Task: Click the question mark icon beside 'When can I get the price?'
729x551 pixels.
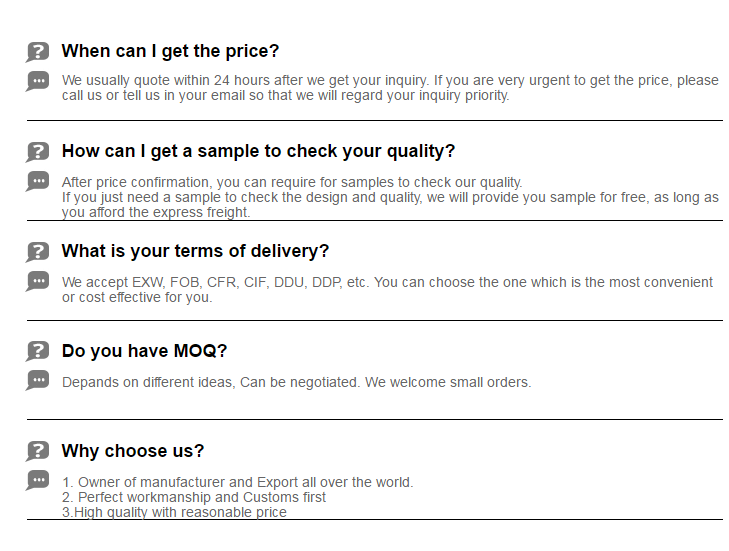Action: pyautogui.click(x=37, y=52)
